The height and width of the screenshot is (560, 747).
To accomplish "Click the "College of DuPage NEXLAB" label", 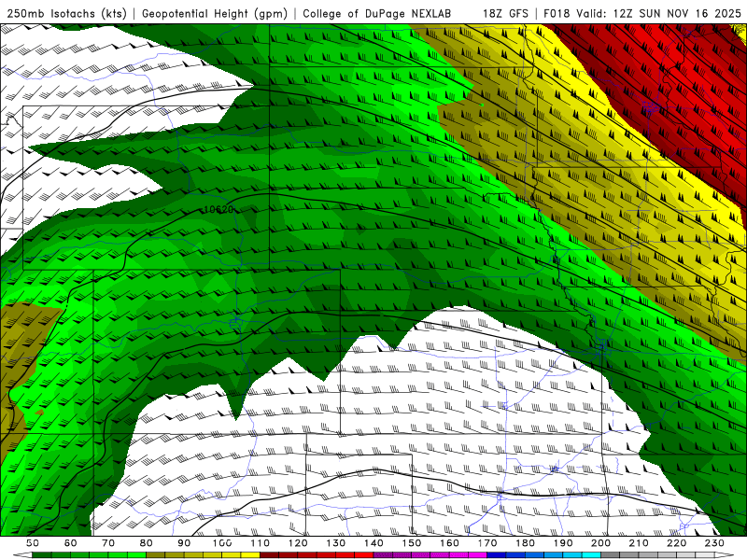I will point(377,13).
